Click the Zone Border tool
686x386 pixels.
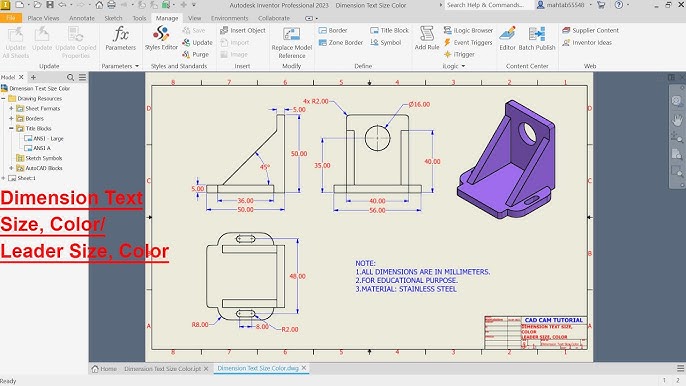coord(341,42)
